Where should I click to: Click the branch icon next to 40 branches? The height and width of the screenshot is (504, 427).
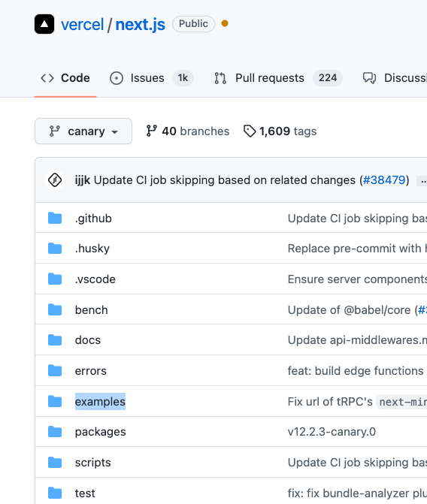click(x=151, y=131)
